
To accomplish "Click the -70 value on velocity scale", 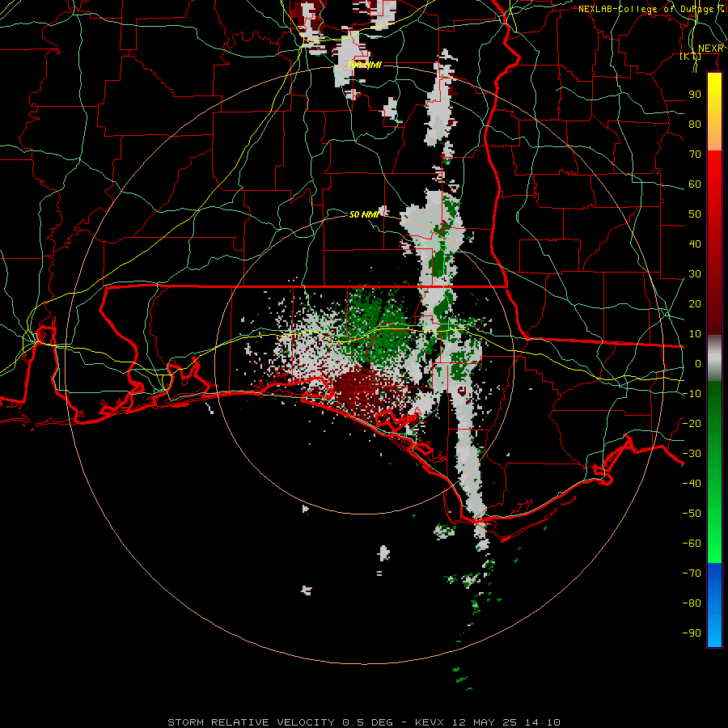I will tap(692, 574).
